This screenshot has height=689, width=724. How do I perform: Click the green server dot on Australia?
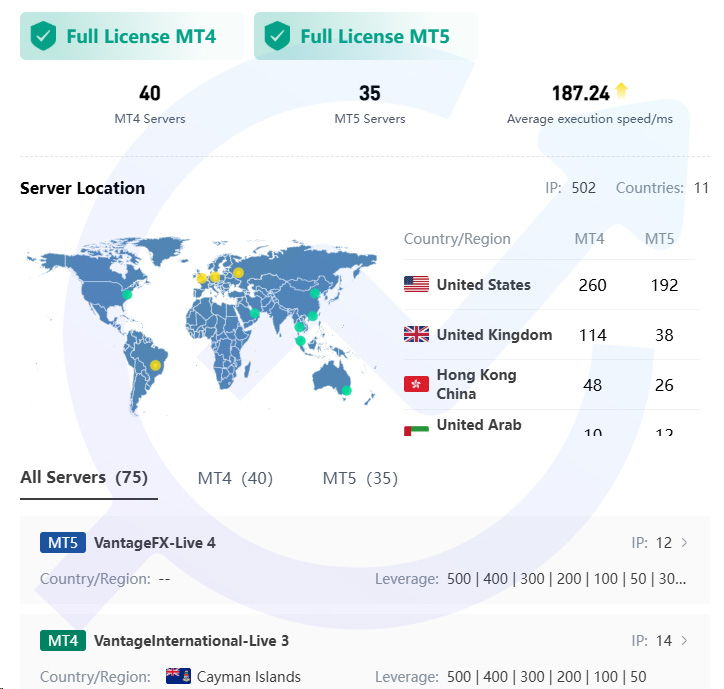coord(346,390)
